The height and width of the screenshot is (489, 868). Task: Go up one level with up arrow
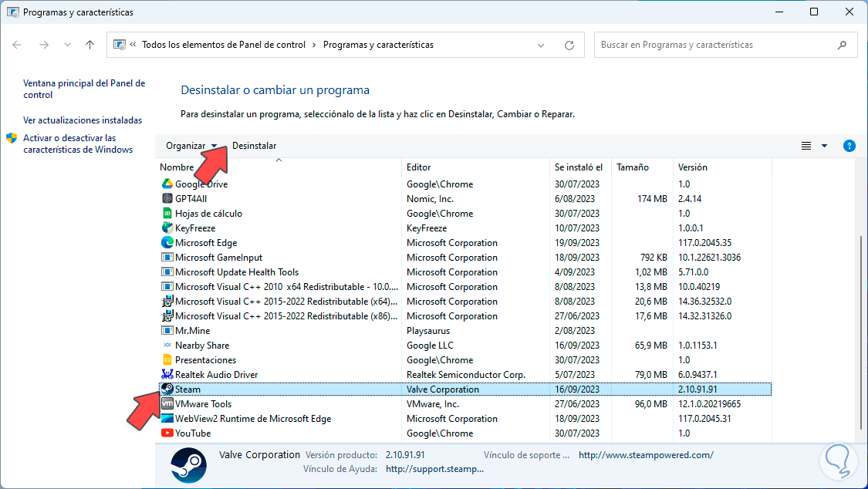(90, 45)
